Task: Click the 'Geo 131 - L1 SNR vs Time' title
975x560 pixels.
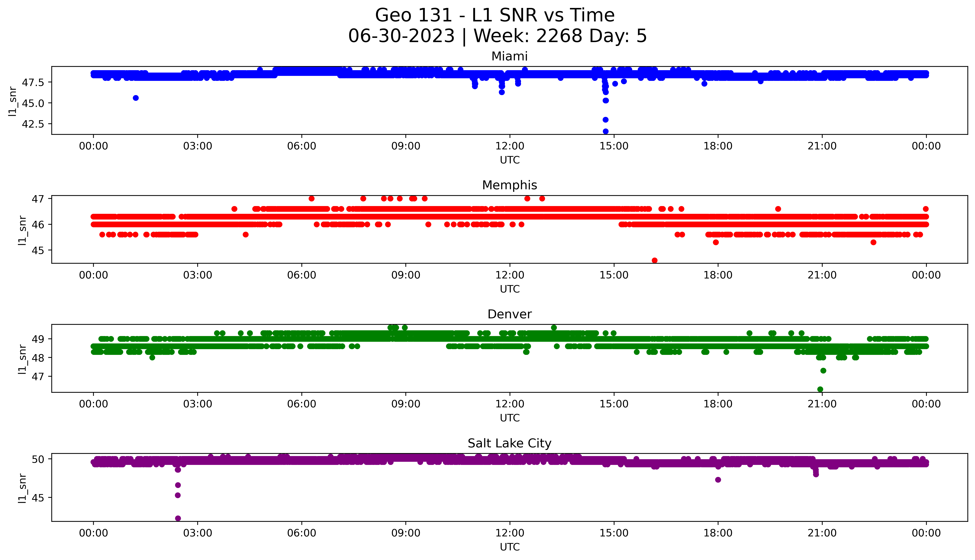Action: click(x=495, y=15)
